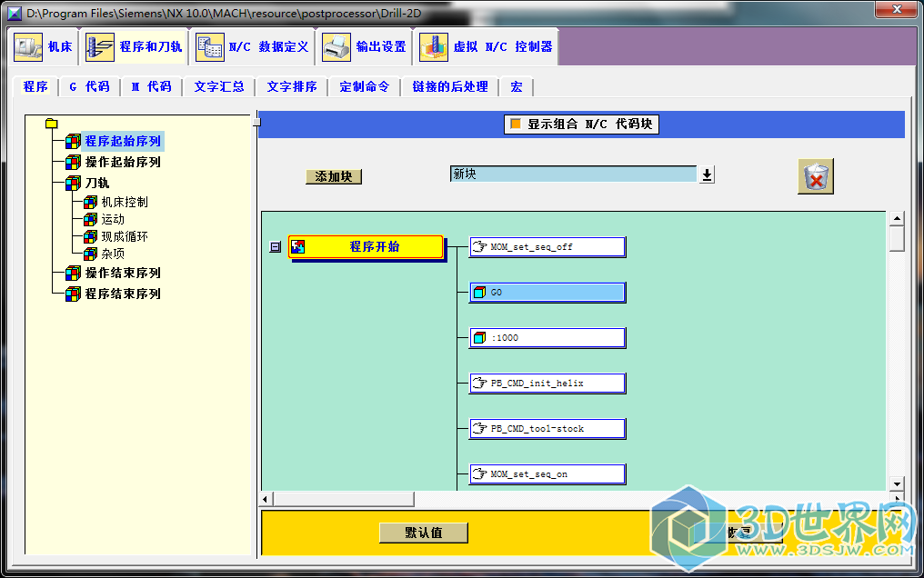Switch to the G 代码 sub-tab

coord(89,86)
